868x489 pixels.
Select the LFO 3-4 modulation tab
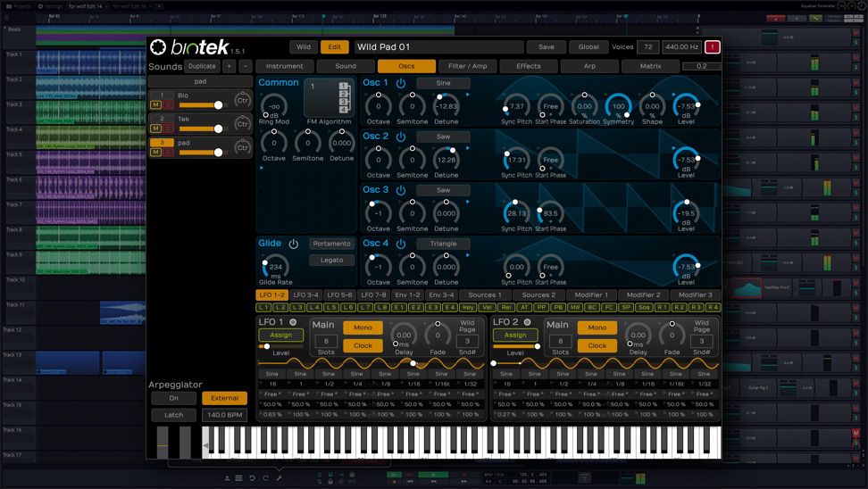(x=305, y=295)
